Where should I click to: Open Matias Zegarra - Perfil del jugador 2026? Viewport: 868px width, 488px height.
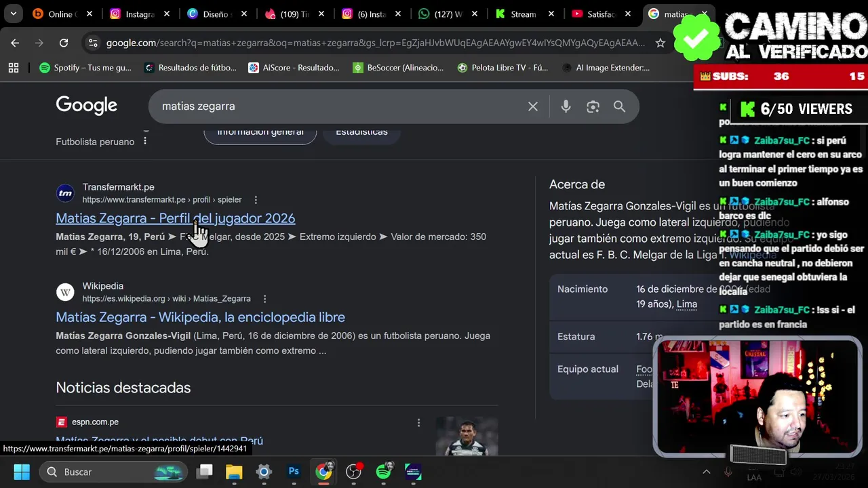point(175,218)
